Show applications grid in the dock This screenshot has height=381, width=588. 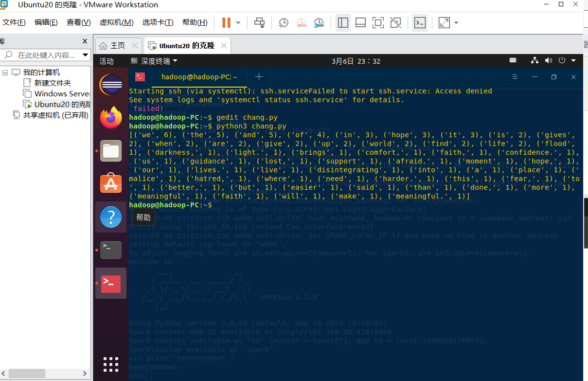pos(111,364)
